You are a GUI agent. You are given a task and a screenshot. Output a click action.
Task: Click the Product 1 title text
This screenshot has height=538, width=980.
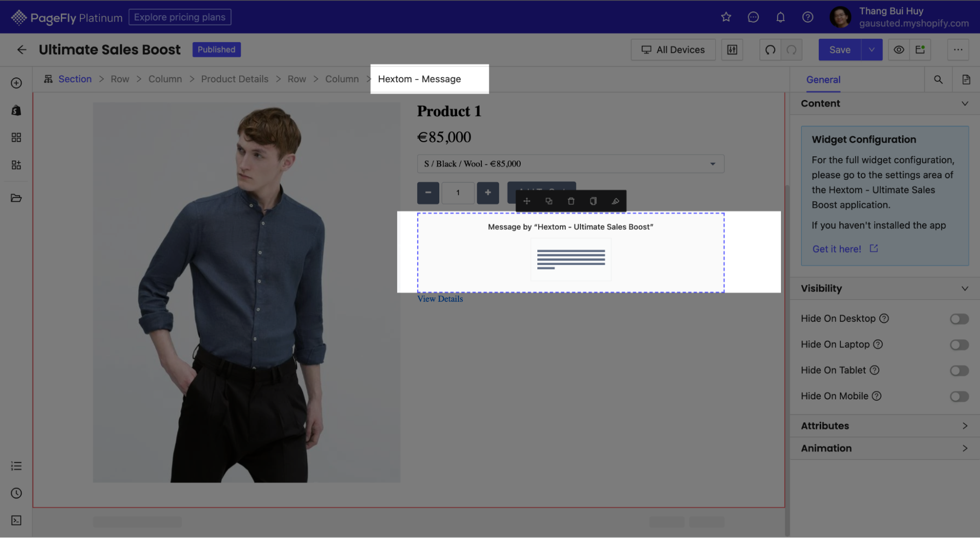(x=449, y=111)
